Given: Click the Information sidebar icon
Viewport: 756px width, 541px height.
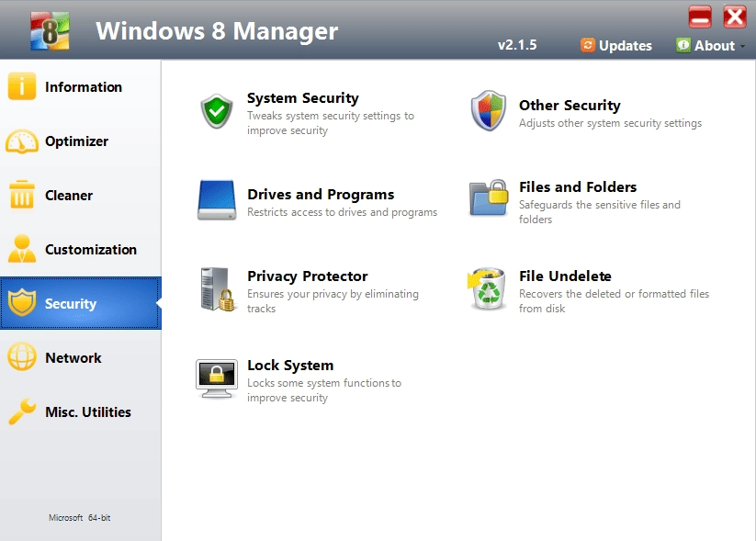Looking at the screenshot, I should [22, 86].
